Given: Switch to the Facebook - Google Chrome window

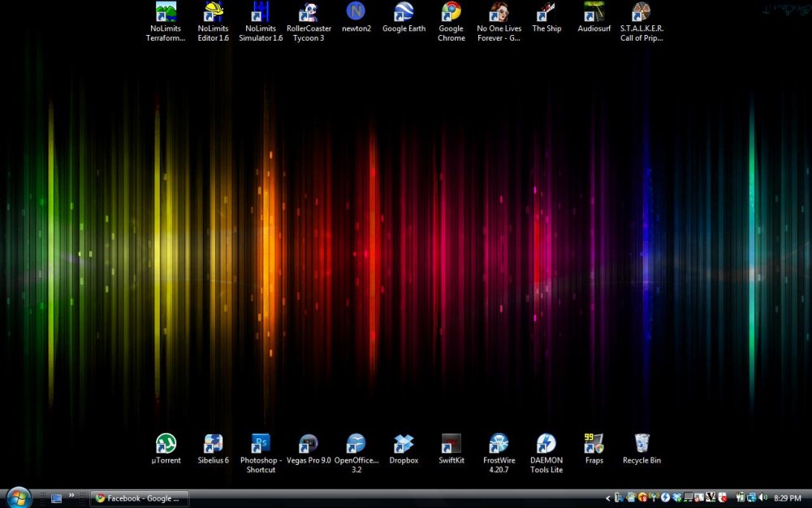Looking at the screenshot, I should click(x=138, y=498).
